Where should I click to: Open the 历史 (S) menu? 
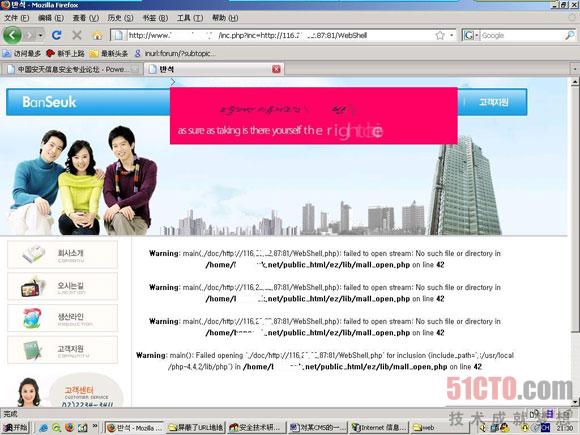pyautogui.click(x=120, y=18)
